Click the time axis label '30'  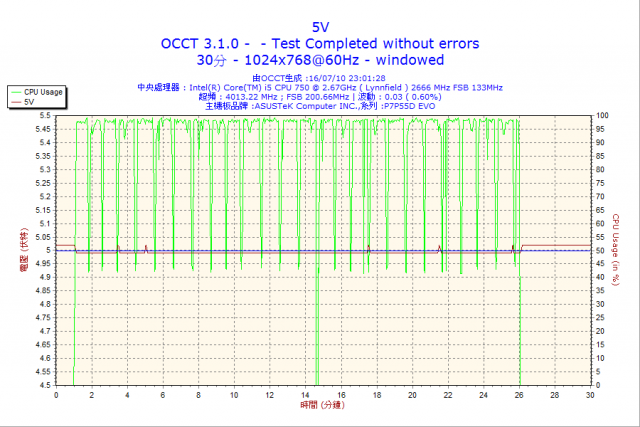[590, 395]
